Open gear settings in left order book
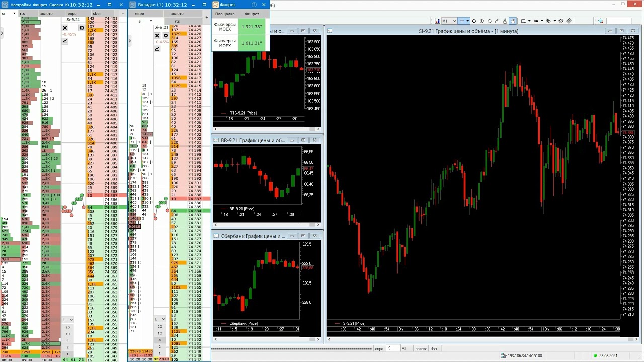644x362 pixels. point(82,28)
